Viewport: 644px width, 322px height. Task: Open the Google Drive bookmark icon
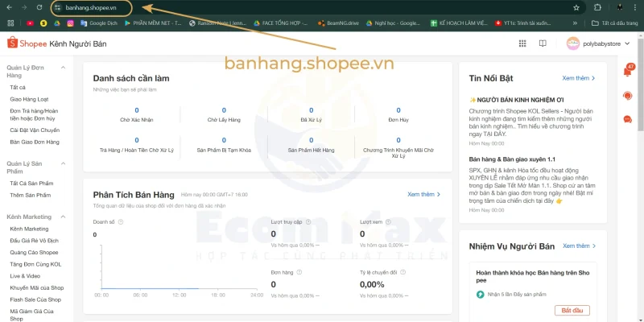click(x=57, y=23)
